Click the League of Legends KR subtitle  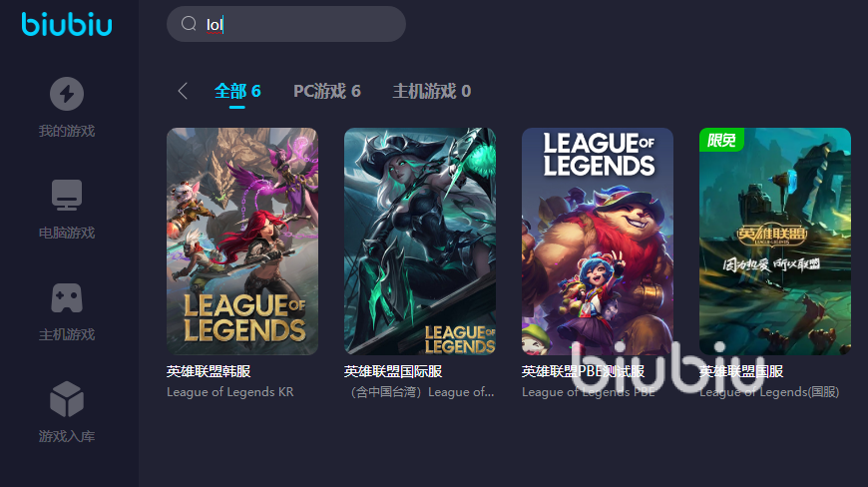(x=230, y=392)
